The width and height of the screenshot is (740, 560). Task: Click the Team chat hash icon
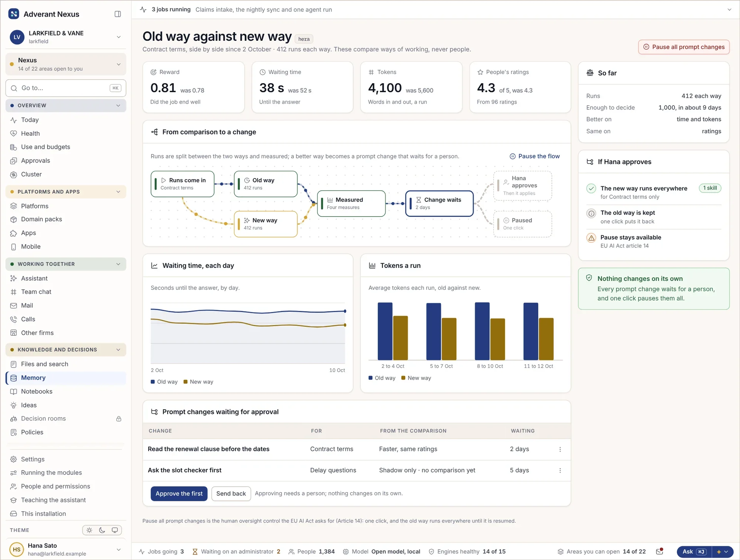coord(14,292)
